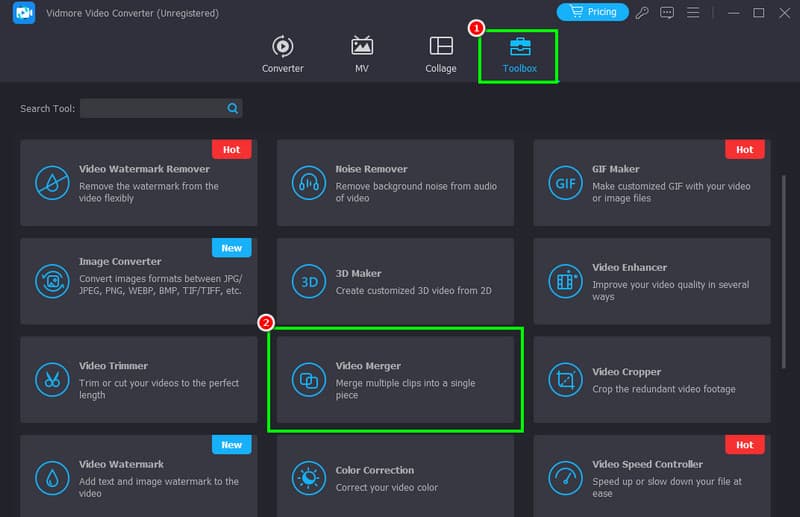Select the Video Enhancer icon
The image size is (800, 517).
tap(564, 281)
